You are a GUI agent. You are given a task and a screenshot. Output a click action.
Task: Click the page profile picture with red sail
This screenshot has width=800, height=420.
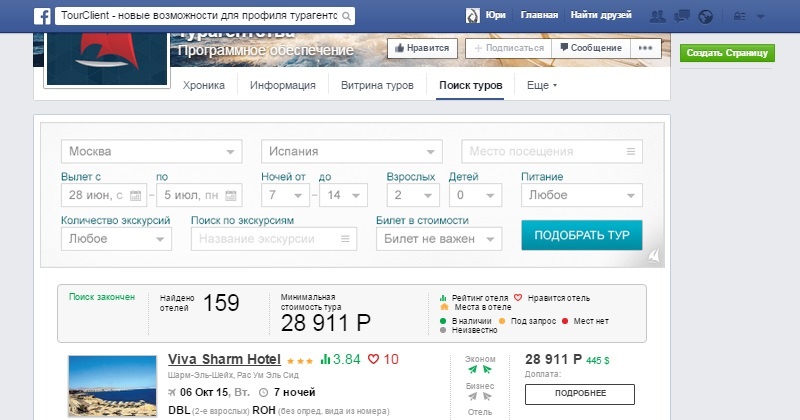point(107,59)
